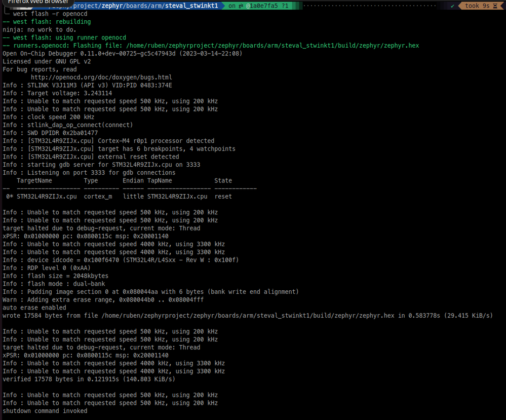Click 'west flash: using runner openocd' line
This screenshot has height=420, width=506.
coord(64,37)
